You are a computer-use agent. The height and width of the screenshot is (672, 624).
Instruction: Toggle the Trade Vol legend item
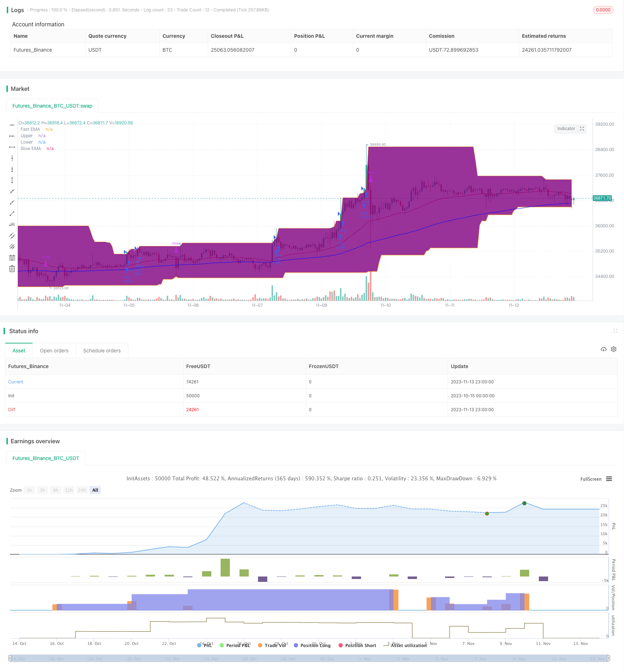click(272, 645)
